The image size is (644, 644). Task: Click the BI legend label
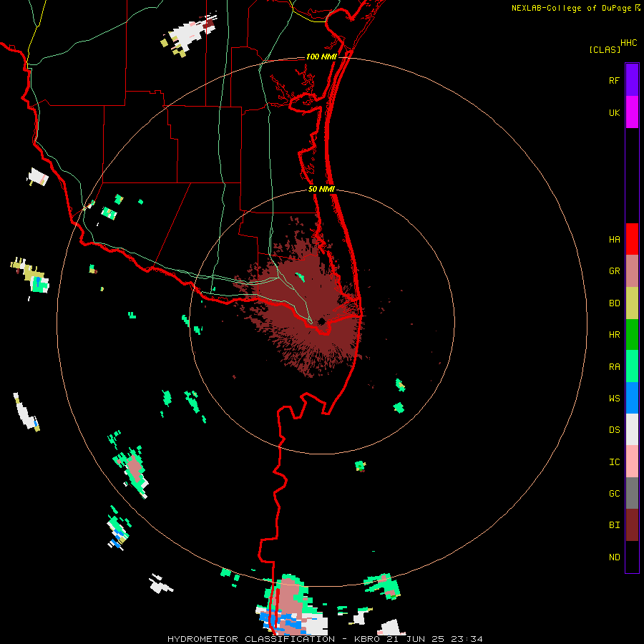coord(614,525)
